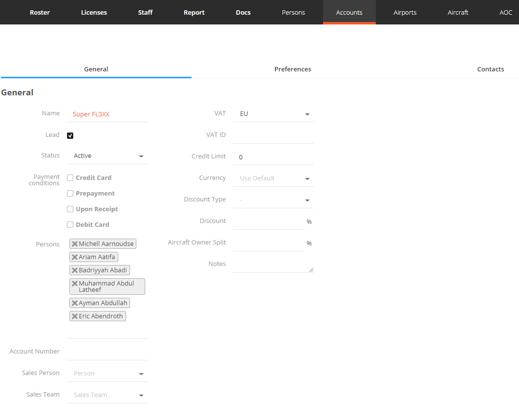Click inside the VAT ID field

tap(273, 135)
